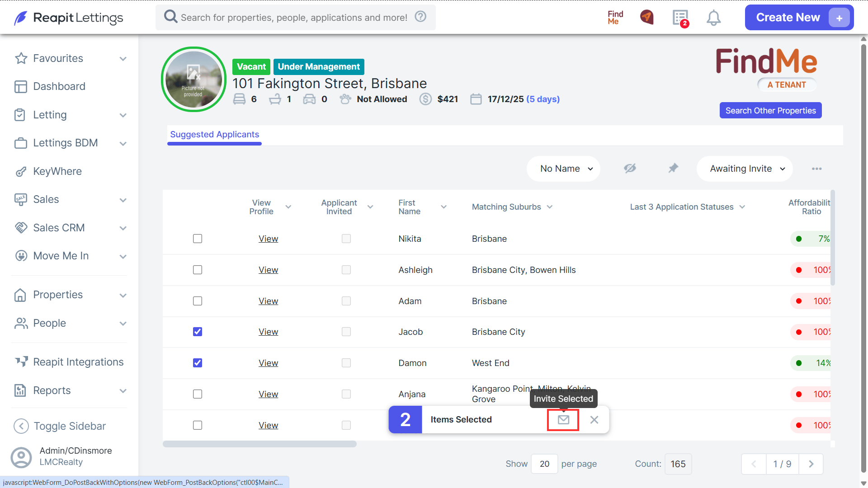Image resolution: width=868 pixels, height=488 pixels.
Task: Click the Find Me header icon
Action: [x=615, y=18]
